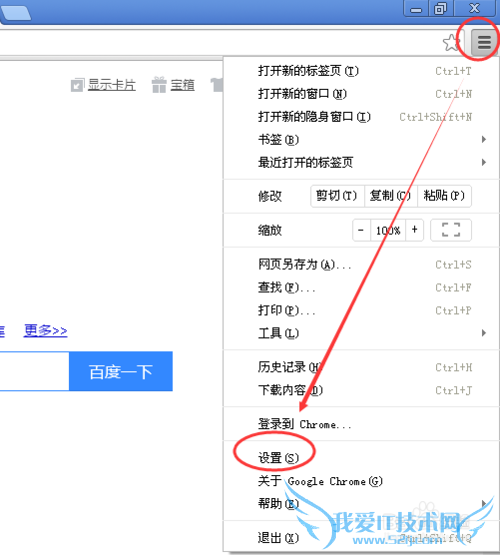Image resolution: width=500 pixels, height=555 pixels.
Task: Select 关于 Google Chrome (G)
Action: pos(361,481)
